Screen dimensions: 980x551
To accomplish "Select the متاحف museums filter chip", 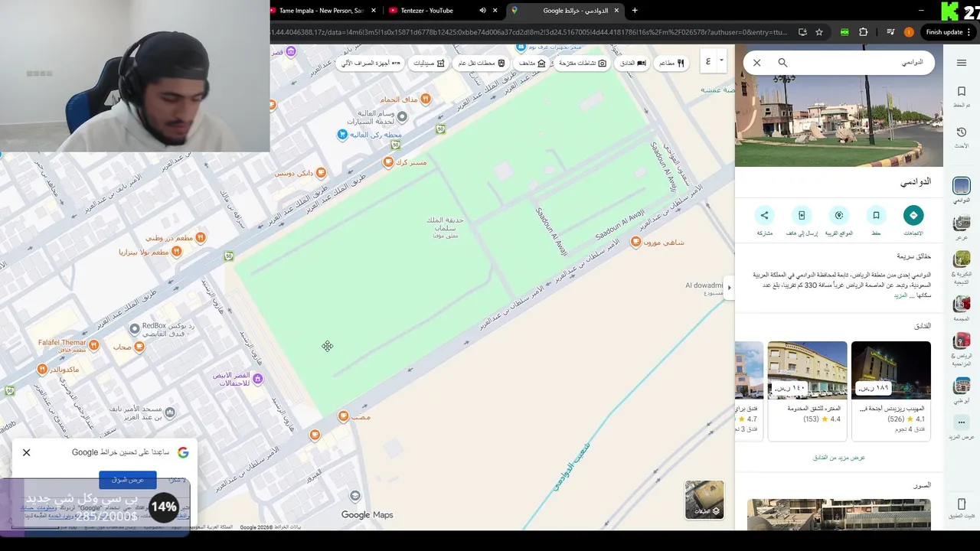I will 531,63.
